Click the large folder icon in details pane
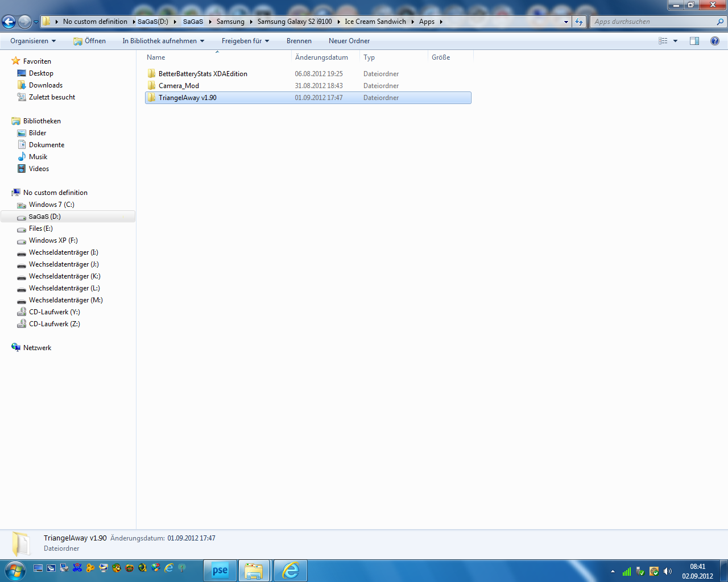Image resolution: width=728 pixels, height=582 pixels. [22, 543]
